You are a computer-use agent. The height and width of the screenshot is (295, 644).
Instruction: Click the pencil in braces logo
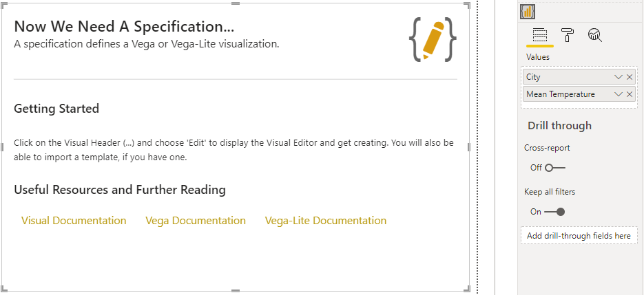[x=433, y=39]
